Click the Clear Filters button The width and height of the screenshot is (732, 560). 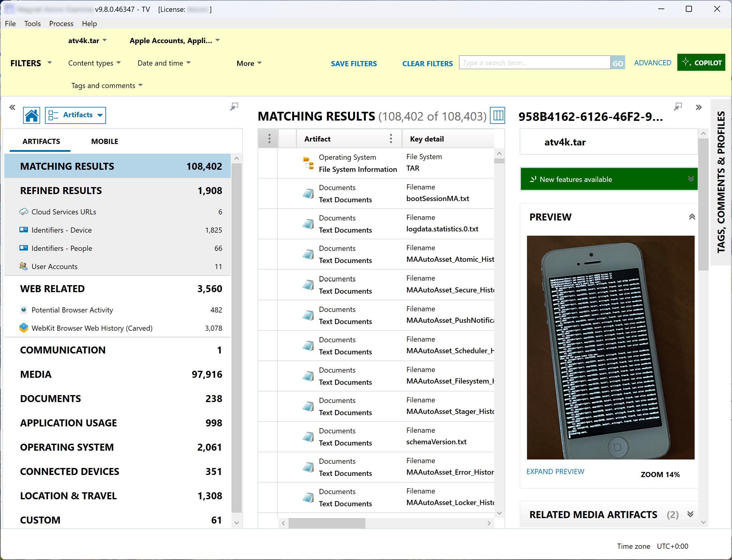pos(427,63)
